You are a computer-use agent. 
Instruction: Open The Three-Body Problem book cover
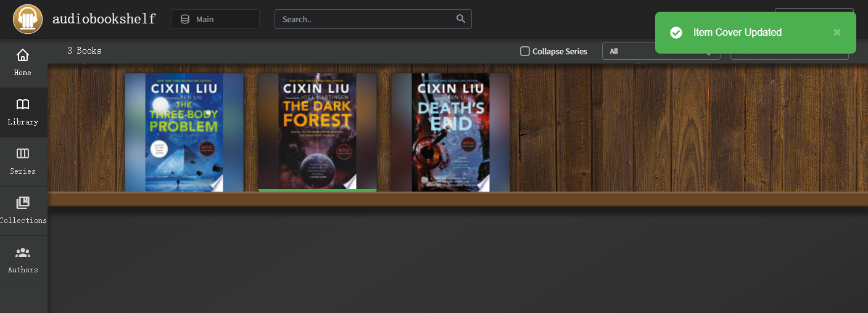(x=184, y=132)
